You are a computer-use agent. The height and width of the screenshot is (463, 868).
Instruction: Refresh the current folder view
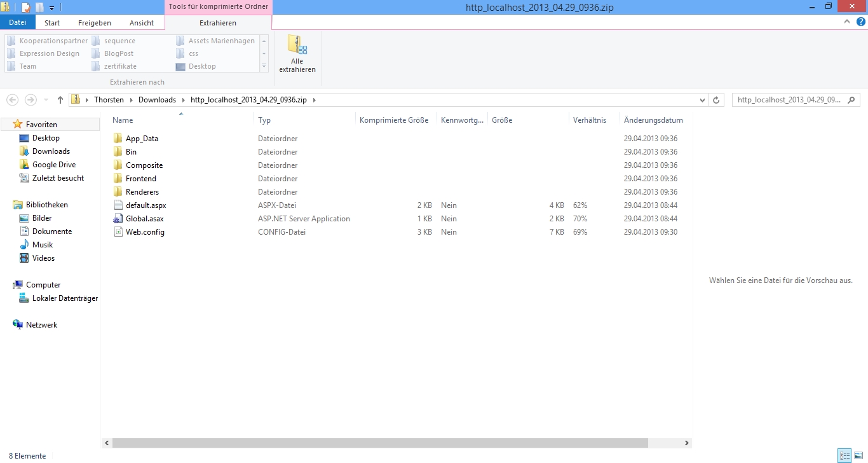click(x=716, y=100)
